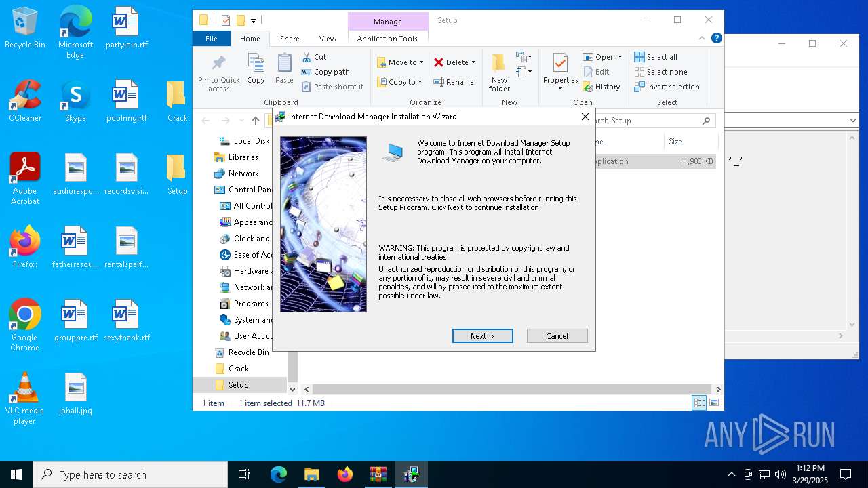This screenshot has width=868, height=488.
Task: Select the joball.jpg desktop file
Action: click(75, 394)
